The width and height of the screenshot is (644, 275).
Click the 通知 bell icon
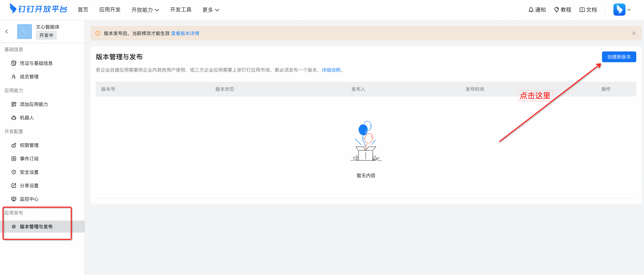[x=531, y=10]
